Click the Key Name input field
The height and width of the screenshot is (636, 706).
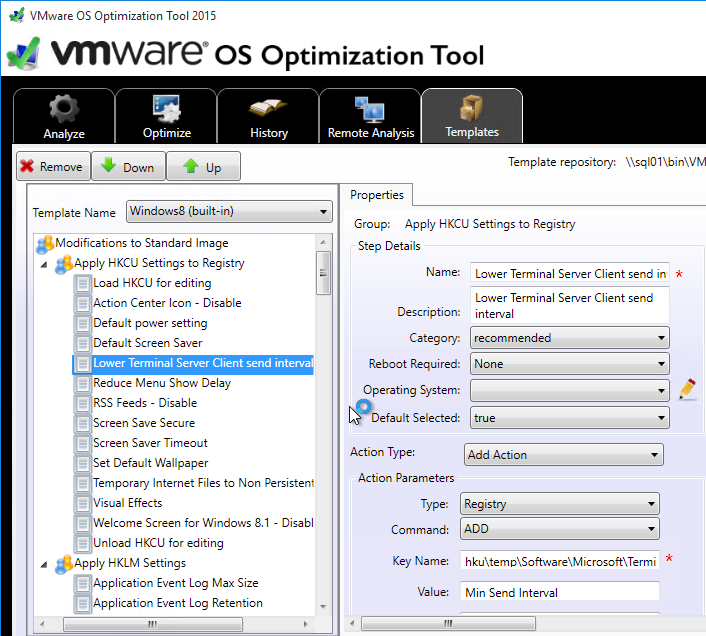click(560, 561)
